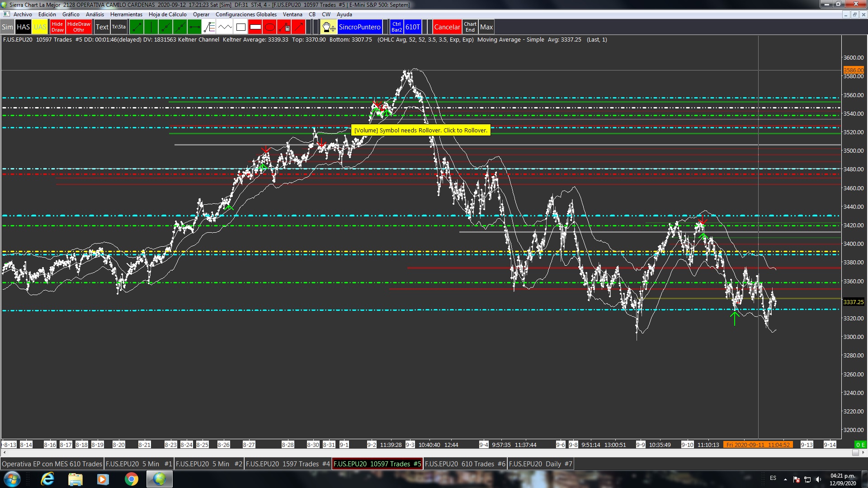Toggle HideDraw Othr button
The image size is (868, 488).
79,27
